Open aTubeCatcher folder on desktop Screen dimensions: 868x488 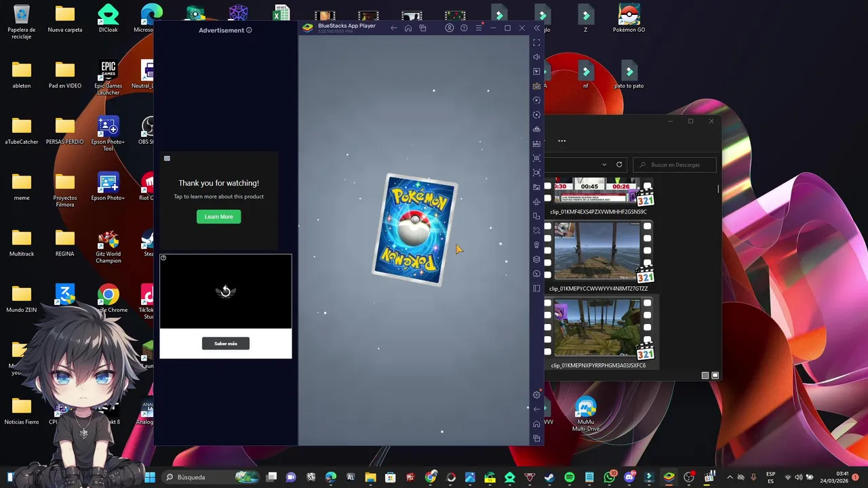[22, 131]
